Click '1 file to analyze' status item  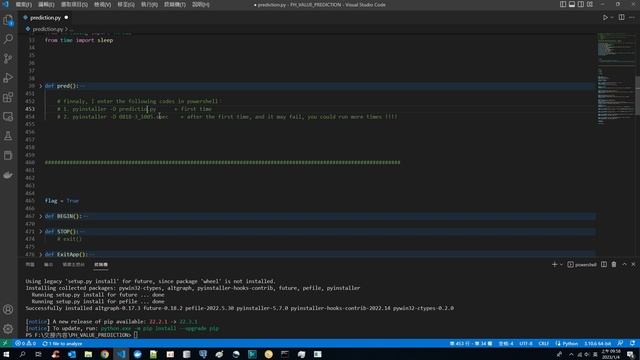click(62, 343)
